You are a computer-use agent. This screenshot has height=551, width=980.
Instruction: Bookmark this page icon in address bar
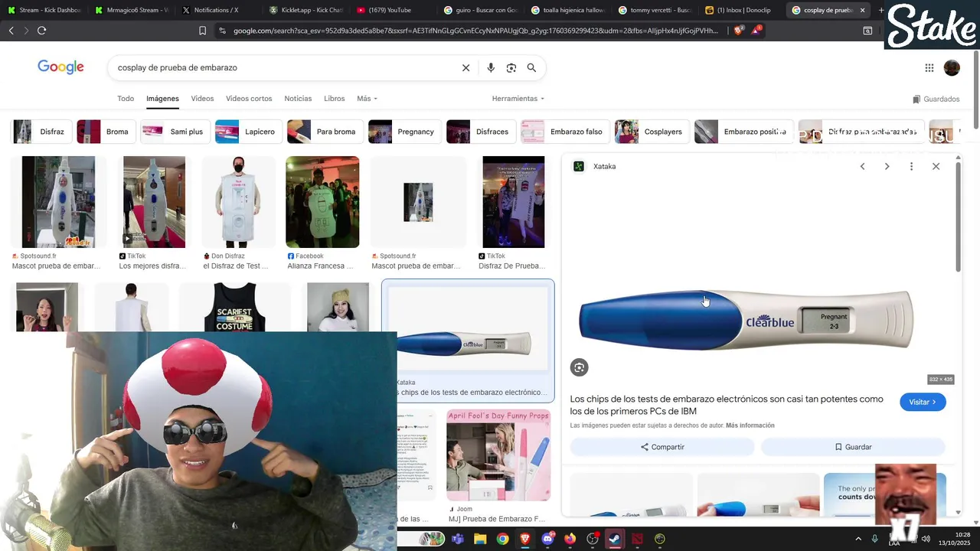[x=202, y=31]
